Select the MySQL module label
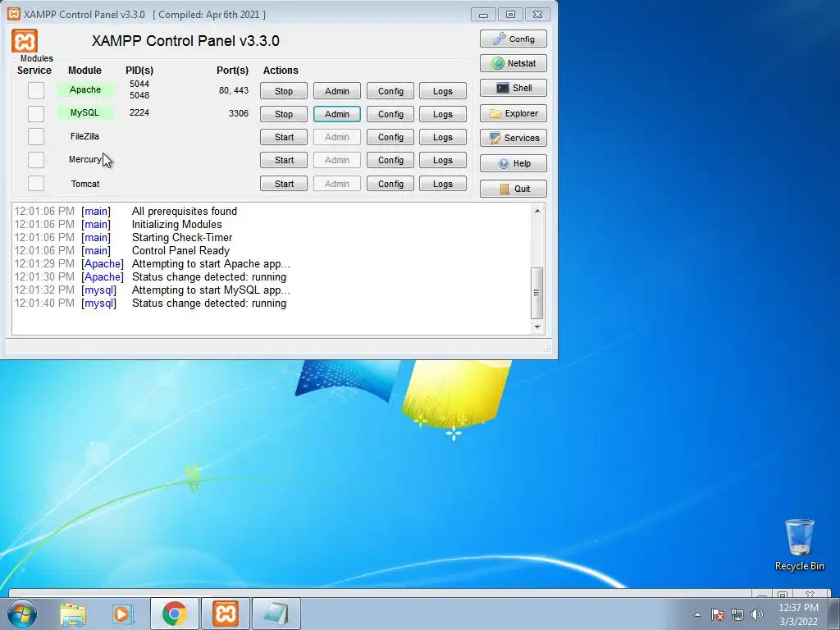Image resolution: width=840 pixels, height=630 pixels. (85, 112)
